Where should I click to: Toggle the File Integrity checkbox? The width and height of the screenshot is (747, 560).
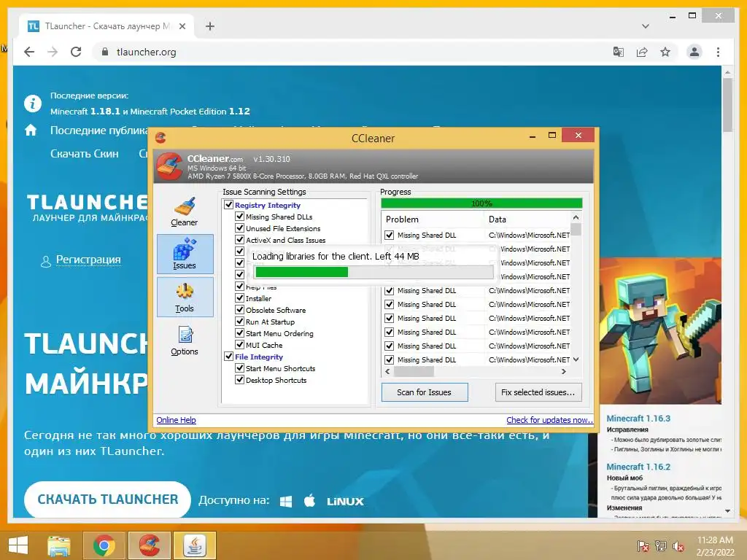point(228,356)
